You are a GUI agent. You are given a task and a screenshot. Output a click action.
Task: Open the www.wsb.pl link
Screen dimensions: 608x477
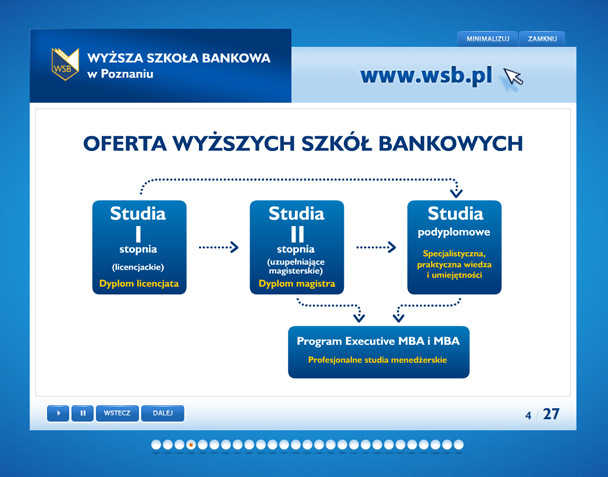click(427, 75)
